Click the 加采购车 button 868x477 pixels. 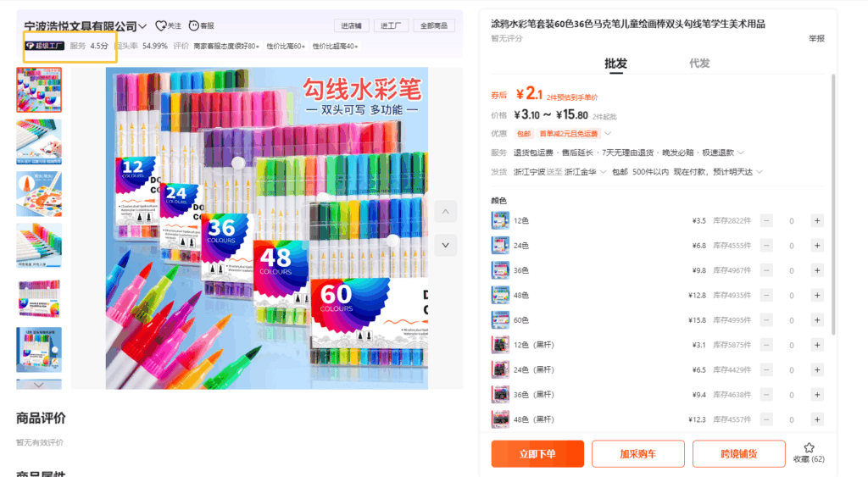point(637,454)
